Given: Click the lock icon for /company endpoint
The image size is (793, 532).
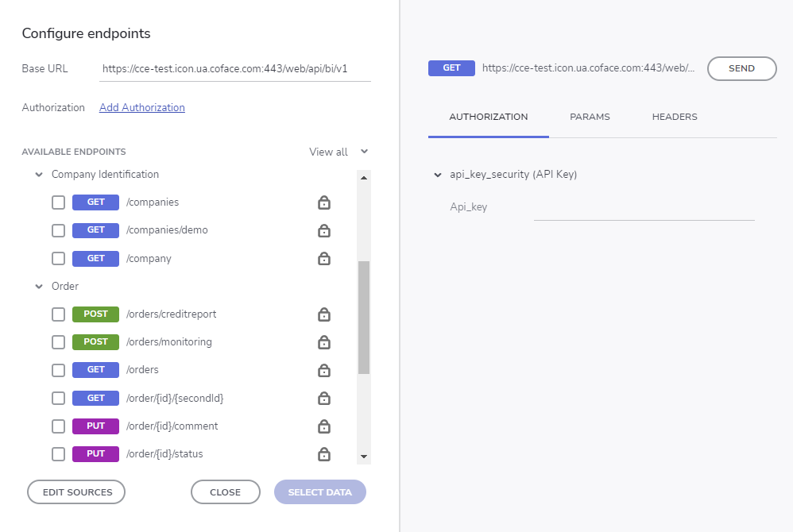Looking at the screenshot, I should click(324, 258).
